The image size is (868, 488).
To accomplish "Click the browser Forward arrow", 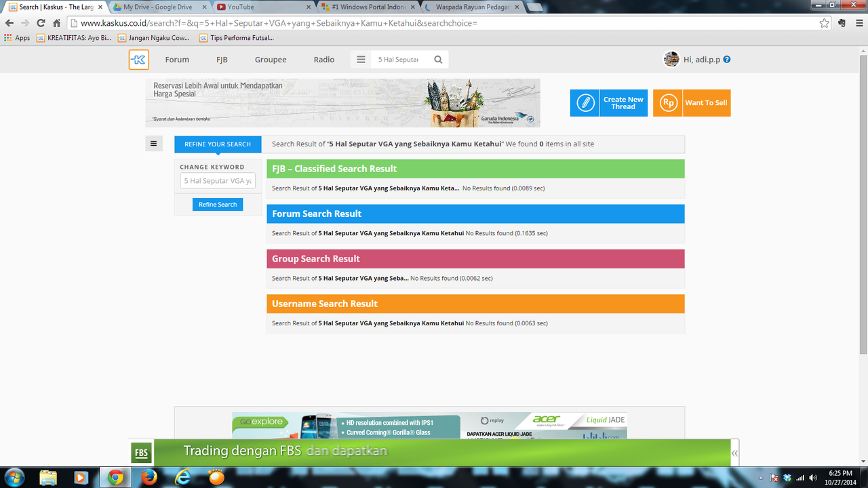I will (25, 23).
